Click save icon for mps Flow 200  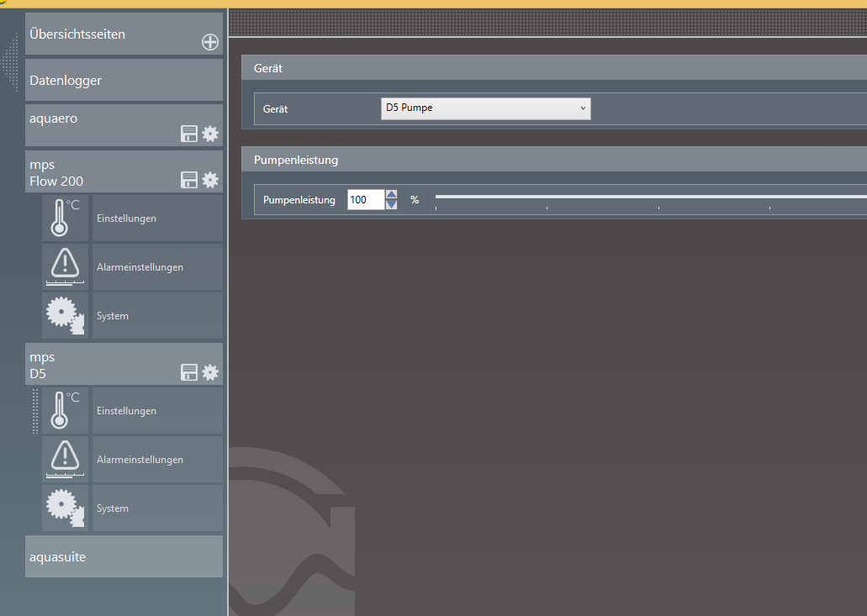point(190,180)
